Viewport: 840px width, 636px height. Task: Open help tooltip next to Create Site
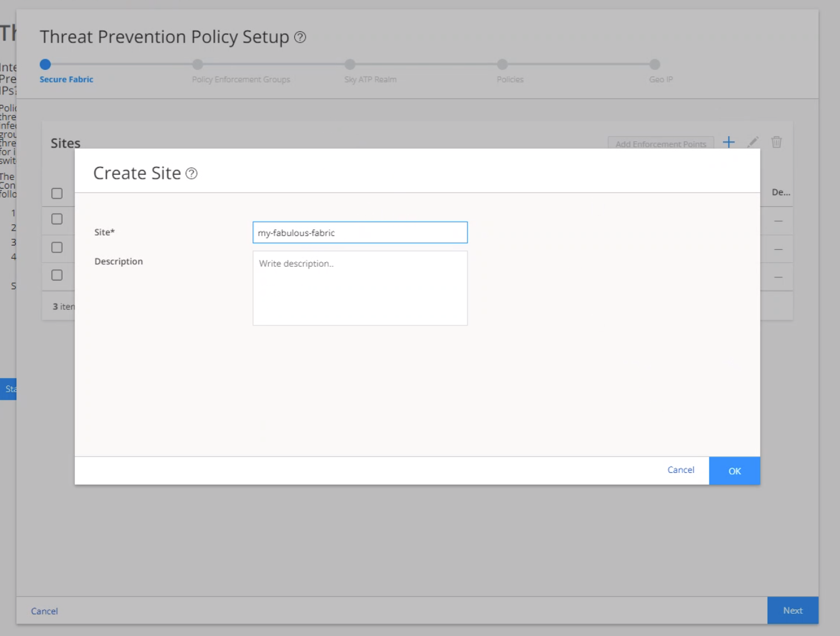192,174
